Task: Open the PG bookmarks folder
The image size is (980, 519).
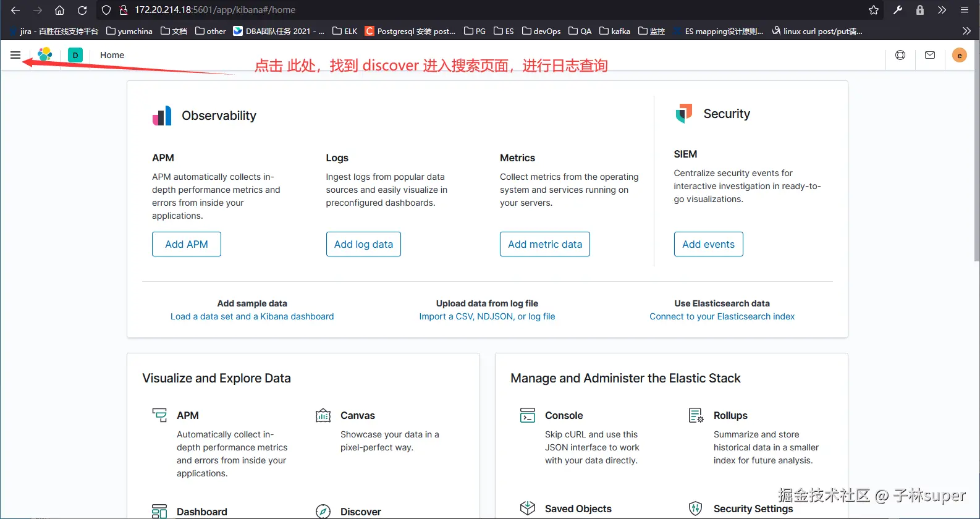Action: tap(475, 31)
